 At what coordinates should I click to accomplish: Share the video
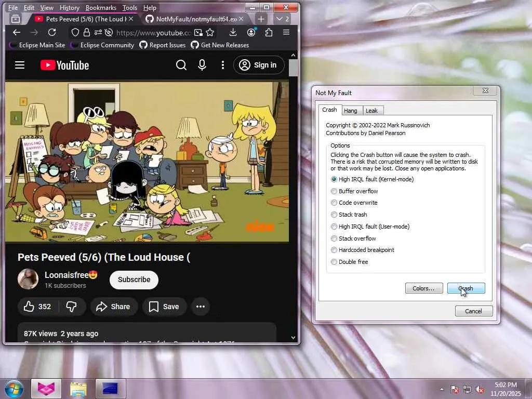click(x=113, y=307)
